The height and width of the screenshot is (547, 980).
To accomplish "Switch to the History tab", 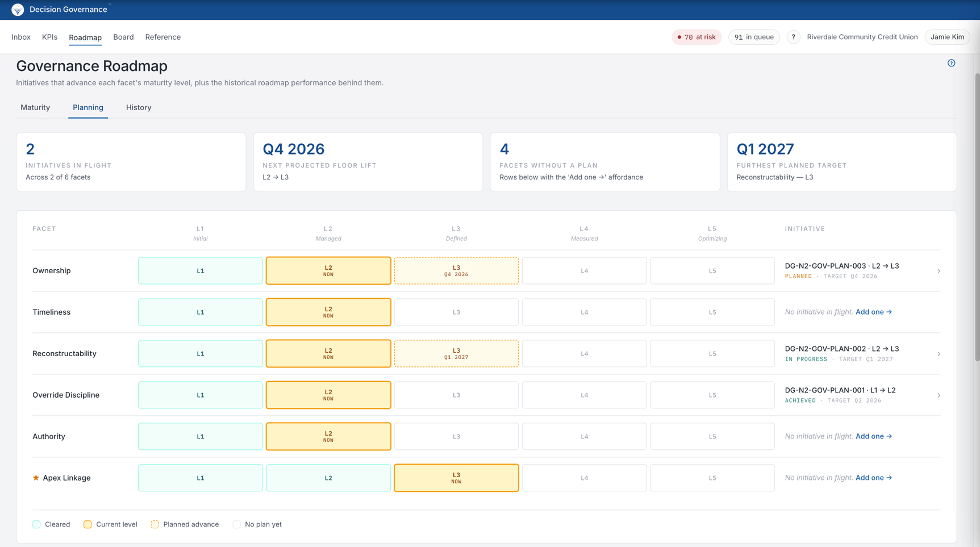I will (x=139, y=107).
